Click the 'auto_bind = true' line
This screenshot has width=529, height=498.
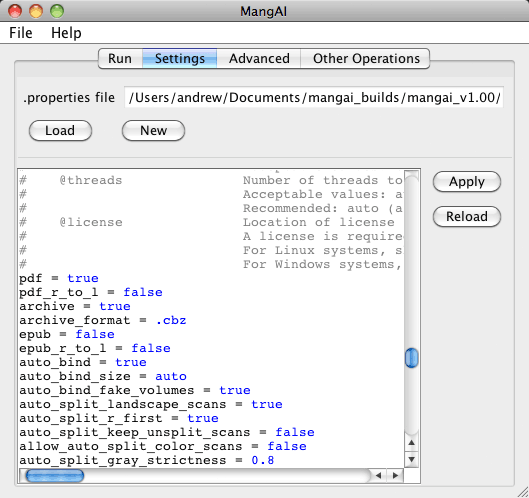point(83,362)
